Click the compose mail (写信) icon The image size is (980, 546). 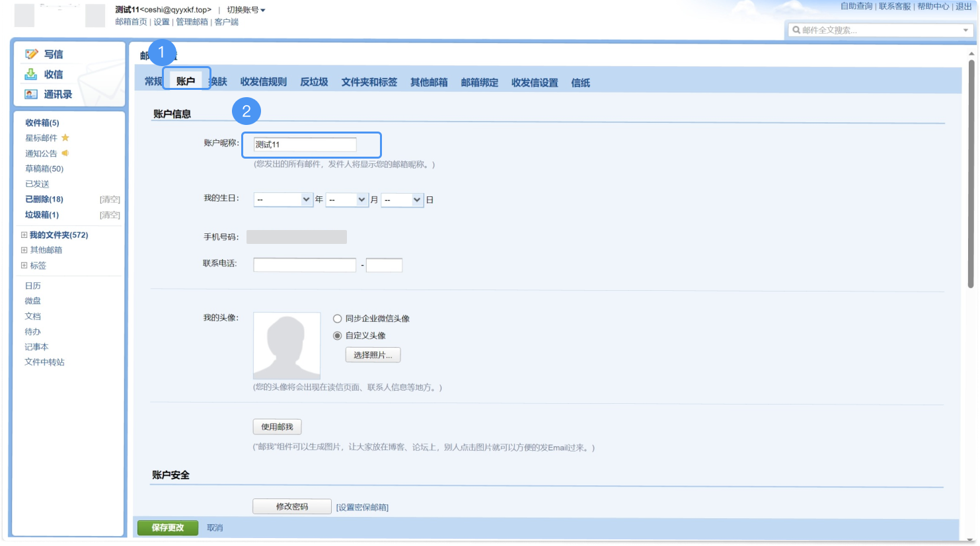click(x=31, y=54)
